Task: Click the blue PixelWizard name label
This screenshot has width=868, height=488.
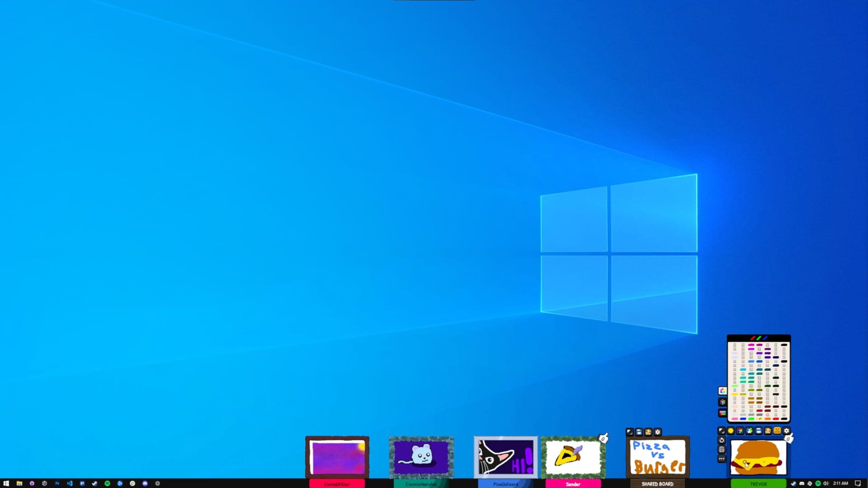Action: pos(506,484)
